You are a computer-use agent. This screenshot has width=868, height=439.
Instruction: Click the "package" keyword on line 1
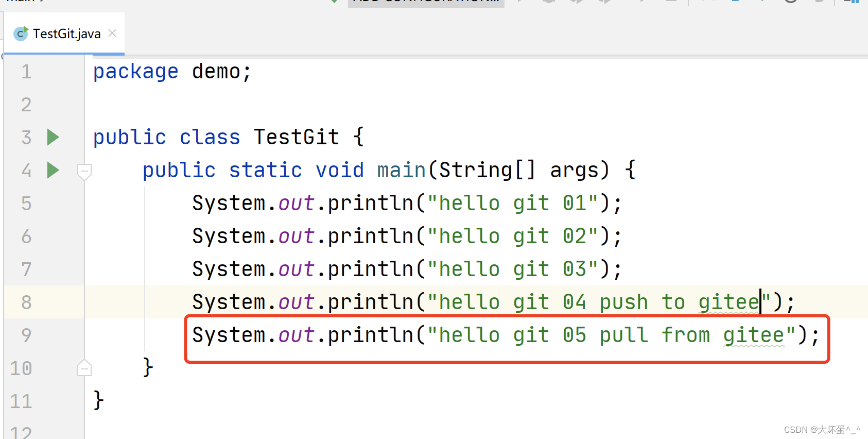(x=136, y=72)
